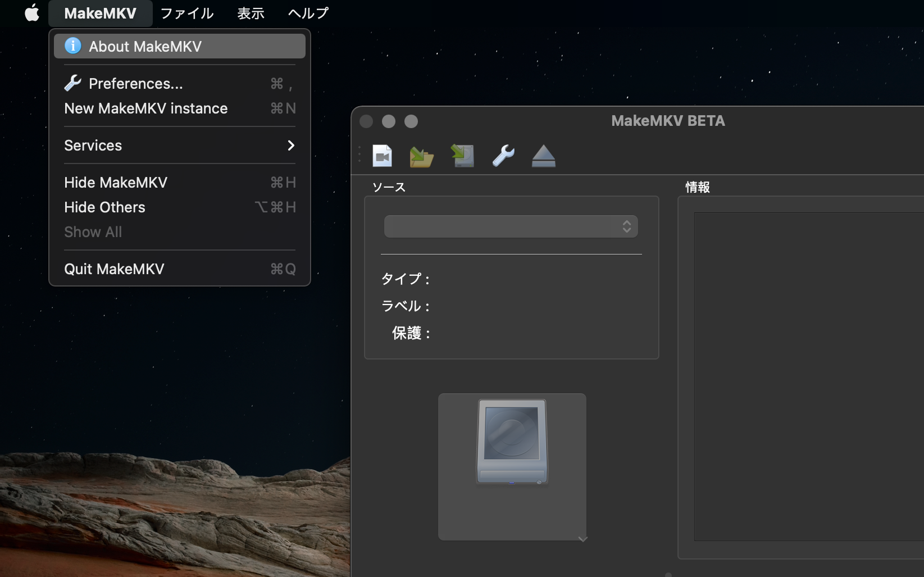
Task: Click the Backup disc toolbar icon
Action: tap(463, 156)
